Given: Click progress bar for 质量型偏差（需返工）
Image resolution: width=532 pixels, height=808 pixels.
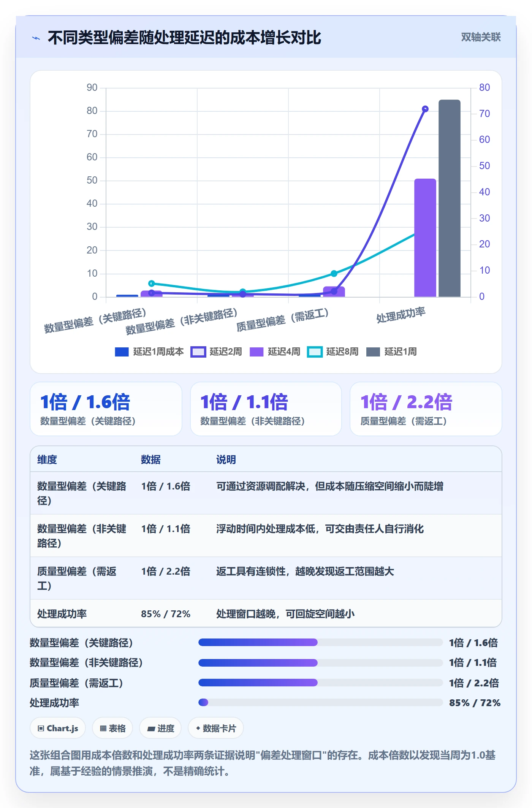Looking at the screenshot, I should 320,683.
